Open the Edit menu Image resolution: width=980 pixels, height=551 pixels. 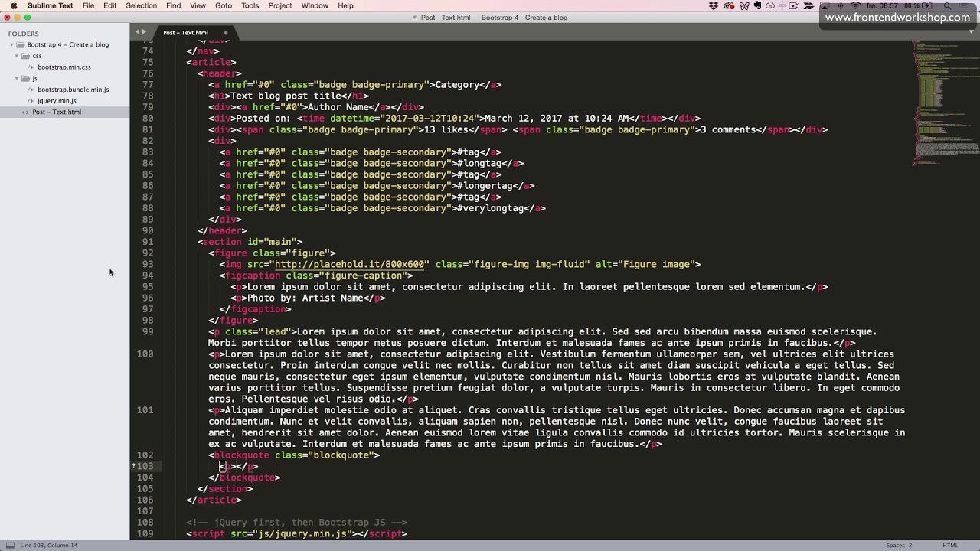[110, 5]
